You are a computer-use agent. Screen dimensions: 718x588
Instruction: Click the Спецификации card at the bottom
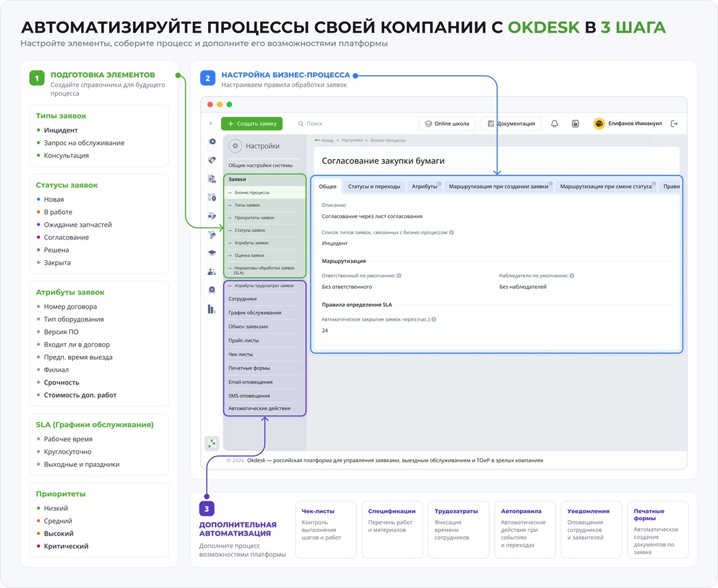pyautogui.click(x=392, y=529)
